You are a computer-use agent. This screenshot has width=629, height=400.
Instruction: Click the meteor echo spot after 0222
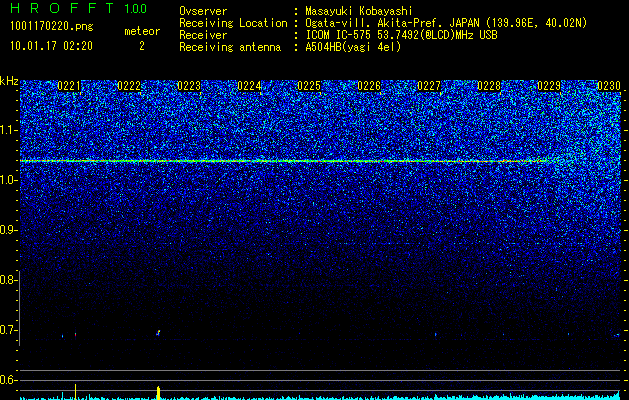(x=158, y=333)
